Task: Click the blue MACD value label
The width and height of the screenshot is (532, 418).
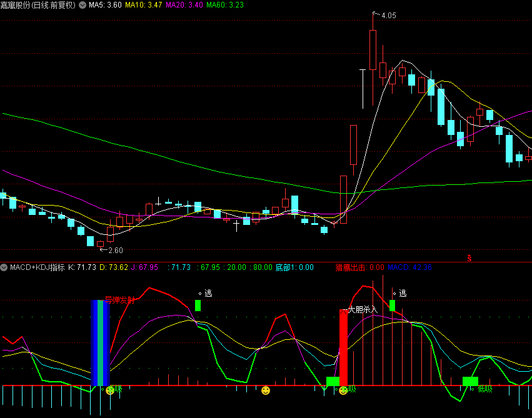Action: (409, 267)
